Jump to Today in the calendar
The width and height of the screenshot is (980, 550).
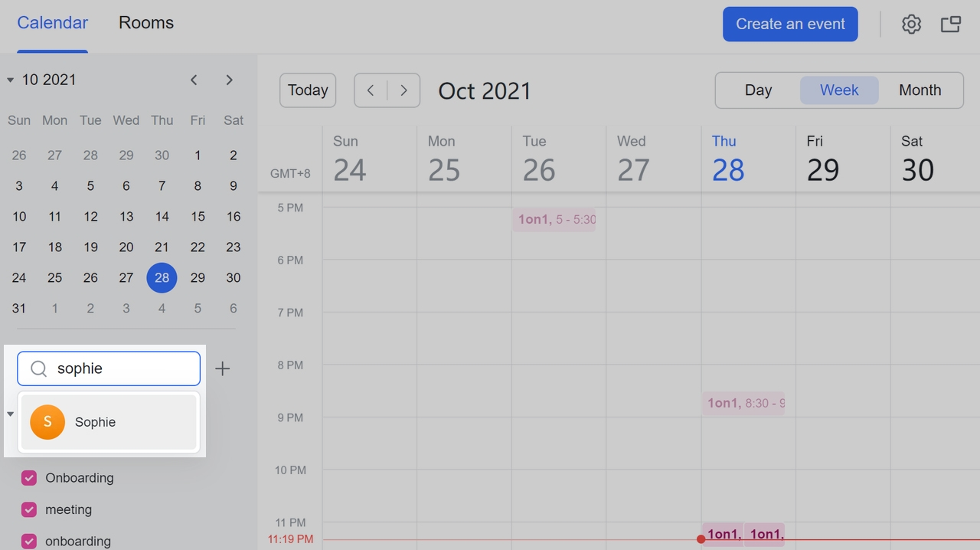coord(308,90)
